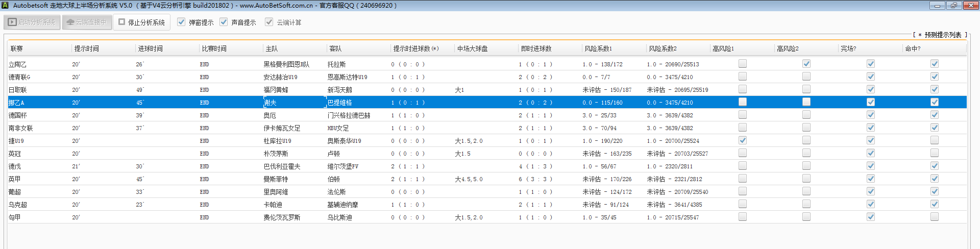Sort by the 联赛 column header

(17, 48)
